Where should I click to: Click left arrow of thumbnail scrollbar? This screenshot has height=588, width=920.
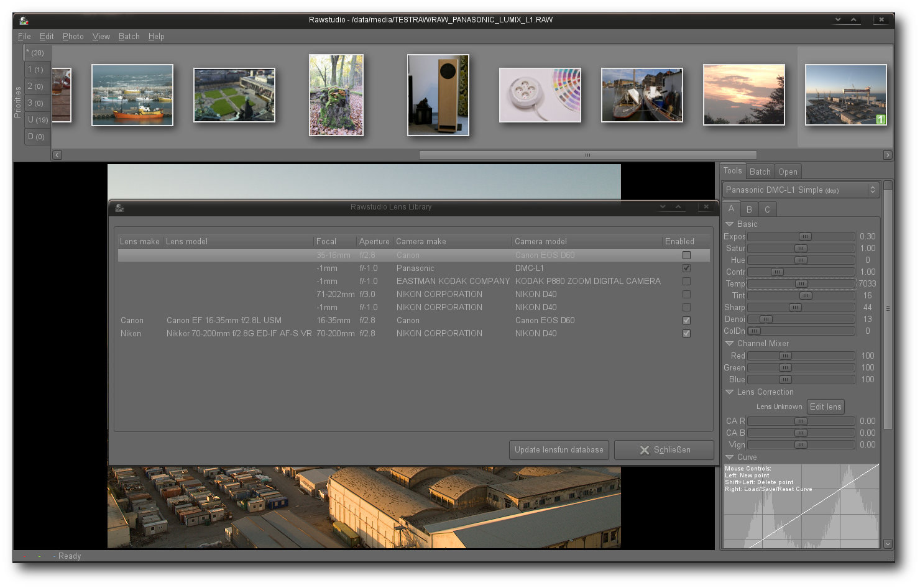pyautogui.click(x=57, y=155)
